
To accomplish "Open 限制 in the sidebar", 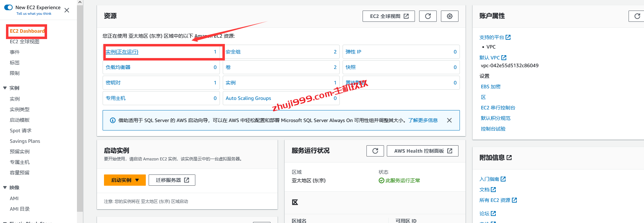I will click(15, 73).
